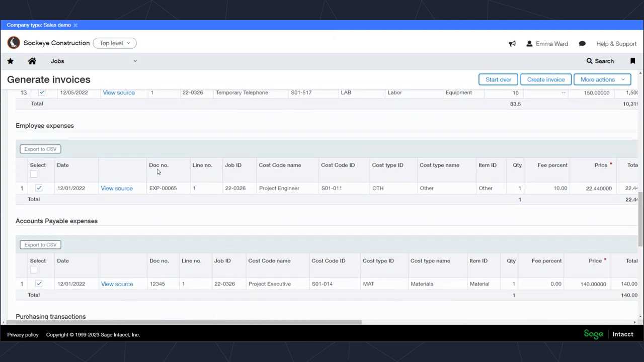This screenshot has height=362, width=644.
Task: Click the Sage Intacct logo in footer
Action: (608, 334)
